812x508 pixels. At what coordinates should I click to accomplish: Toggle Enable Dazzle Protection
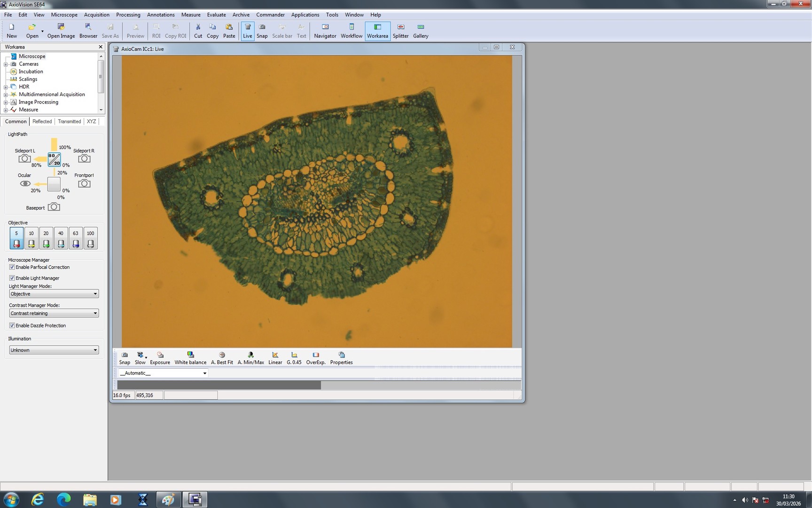12,325
